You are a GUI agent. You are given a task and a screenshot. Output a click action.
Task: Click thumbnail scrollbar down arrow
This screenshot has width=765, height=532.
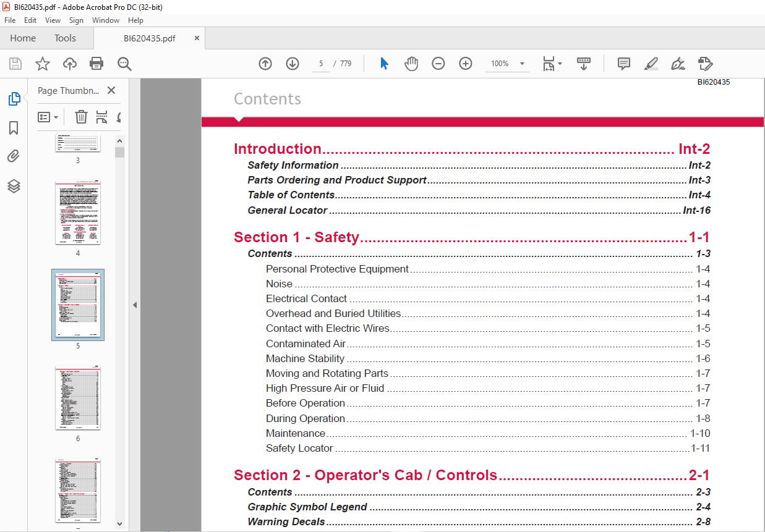(x=120, y=524)
